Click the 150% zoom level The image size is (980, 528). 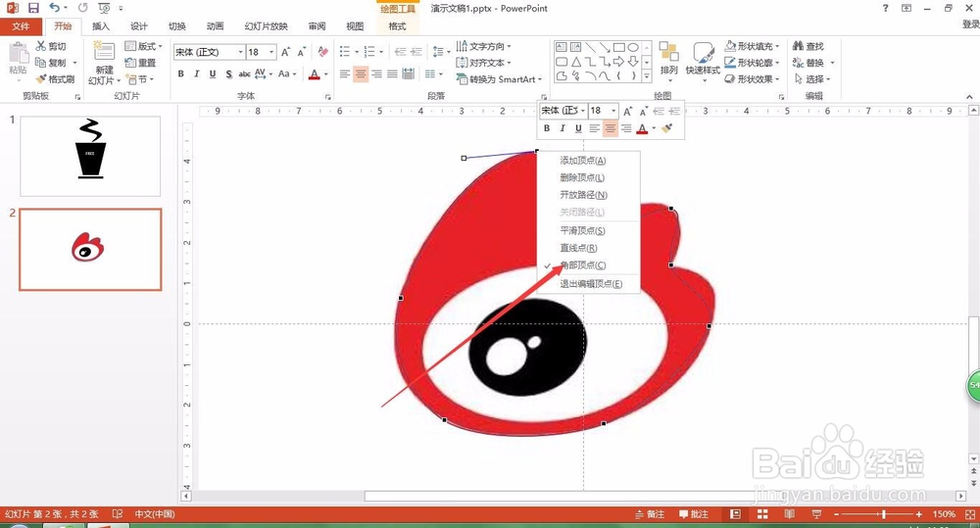coord(944,514)
